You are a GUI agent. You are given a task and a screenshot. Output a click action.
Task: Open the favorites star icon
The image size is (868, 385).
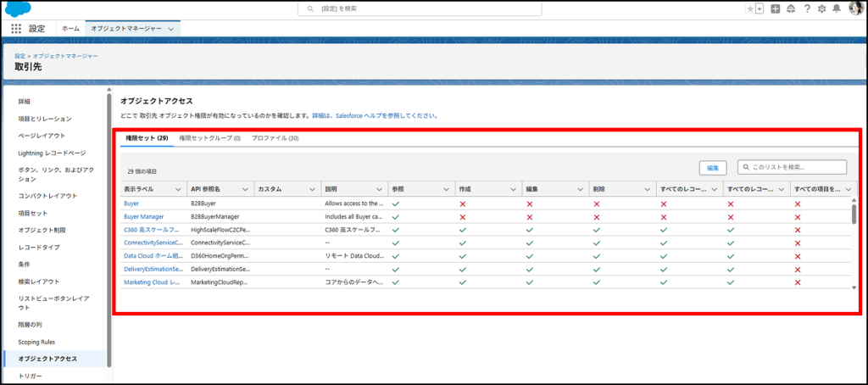click(x=750, y=8)
